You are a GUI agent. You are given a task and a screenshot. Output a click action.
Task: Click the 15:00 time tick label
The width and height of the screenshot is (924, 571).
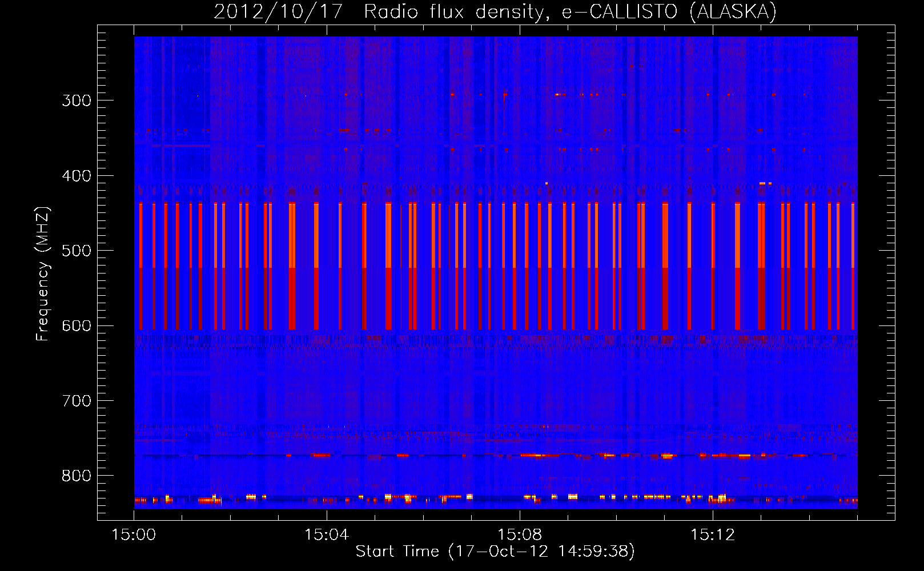coord(134,535)
